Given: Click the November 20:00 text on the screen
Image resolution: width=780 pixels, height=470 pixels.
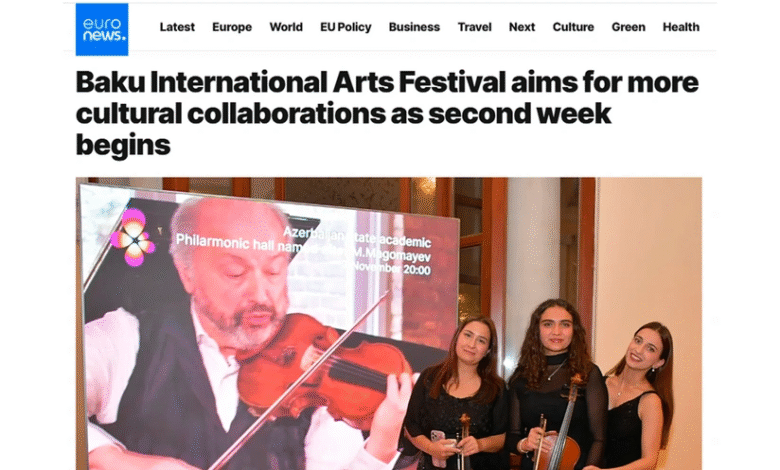Looking at the screenshot, I should [391, 269].
